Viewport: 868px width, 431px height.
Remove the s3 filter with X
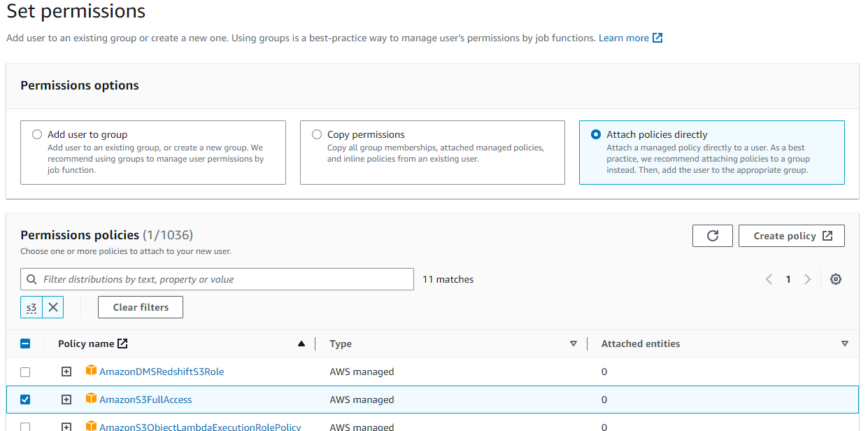tap(53, 307)
